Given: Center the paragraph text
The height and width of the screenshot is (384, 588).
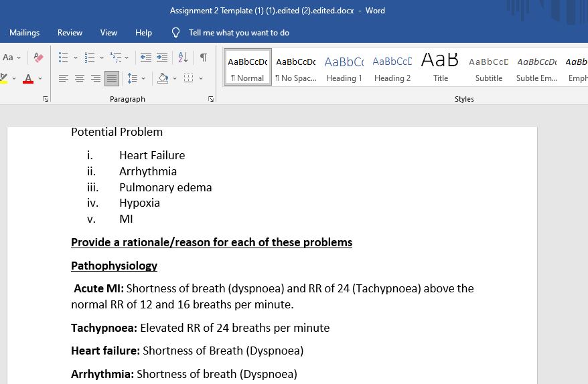Looking at the screenshot, I should (x=80, y=78).
